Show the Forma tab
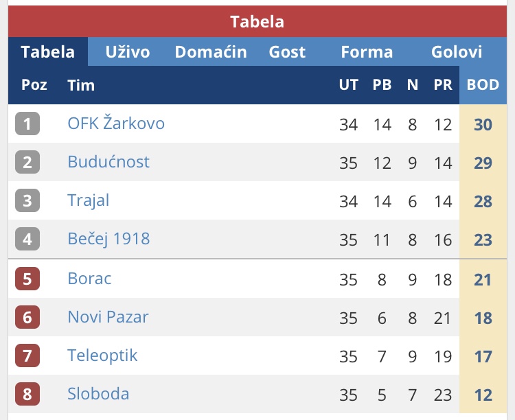The height and width of the screenshot is (420, 515). pyautogui.click(x=367, y=52)
